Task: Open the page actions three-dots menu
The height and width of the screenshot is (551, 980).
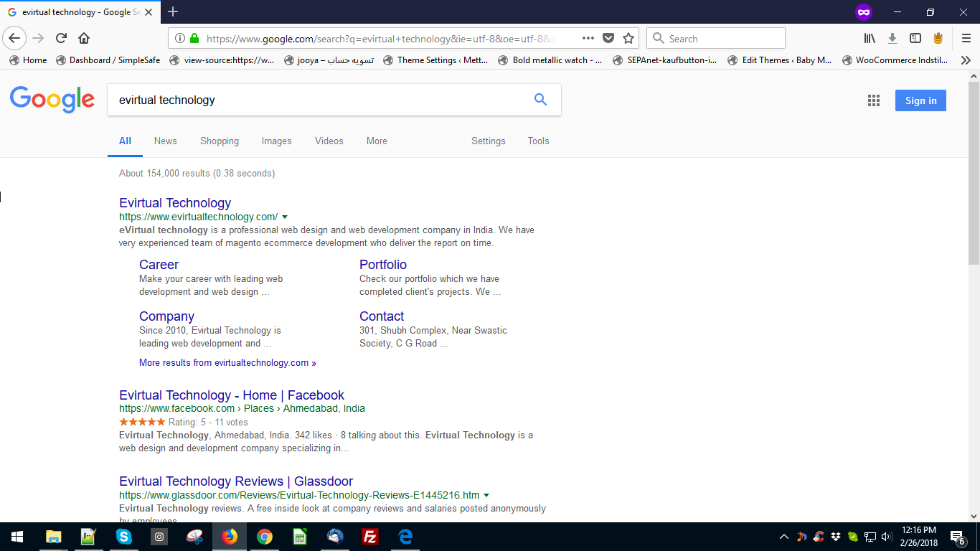Action: click(x=588, y=38)
